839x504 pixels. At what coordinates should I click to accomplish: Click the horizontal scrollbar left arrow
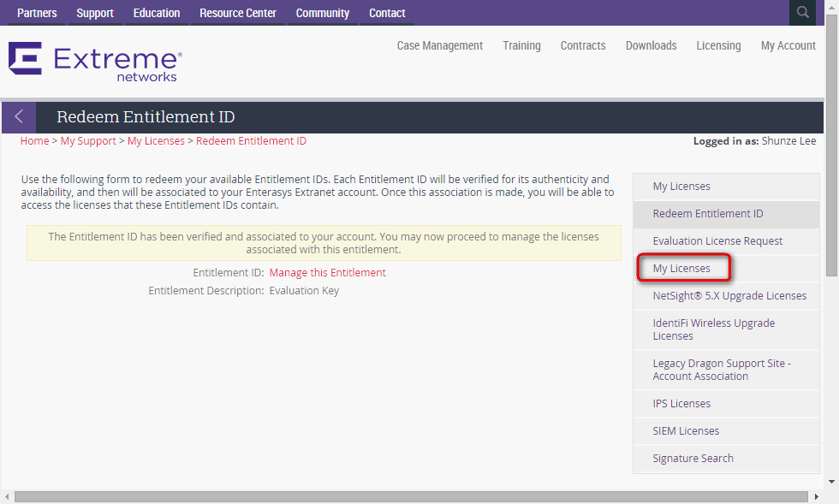point(7,497)
